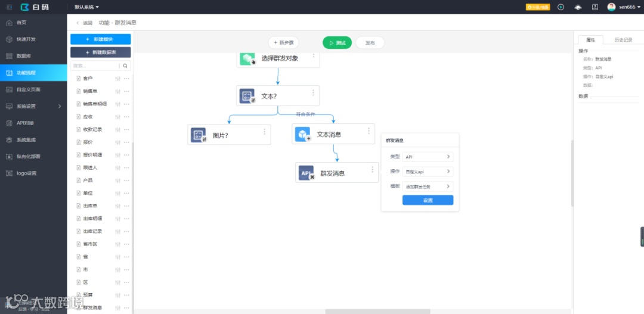Select 功能流程 in the sidebar
Viewport: 644px width, 314px height.
point(33,73)
